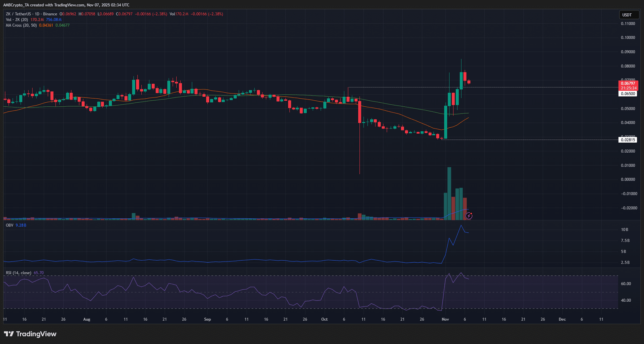
Task: Click the Aug label on the time axis
Action: [87, 319]
